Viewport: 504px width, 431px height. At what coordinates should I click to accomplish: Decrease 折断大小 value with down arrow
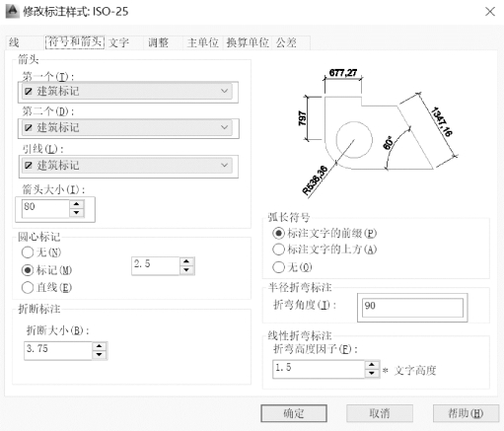tap(100, 355)
